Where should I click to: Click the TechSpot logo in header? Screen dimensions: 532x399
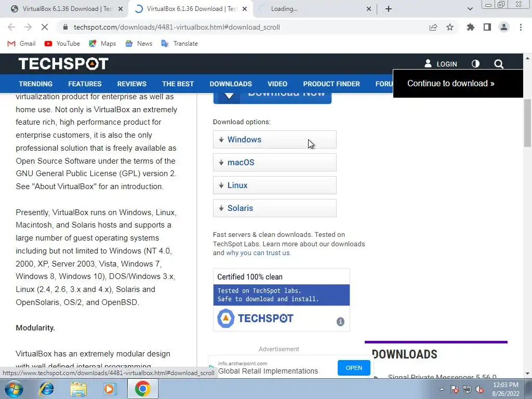63,64
